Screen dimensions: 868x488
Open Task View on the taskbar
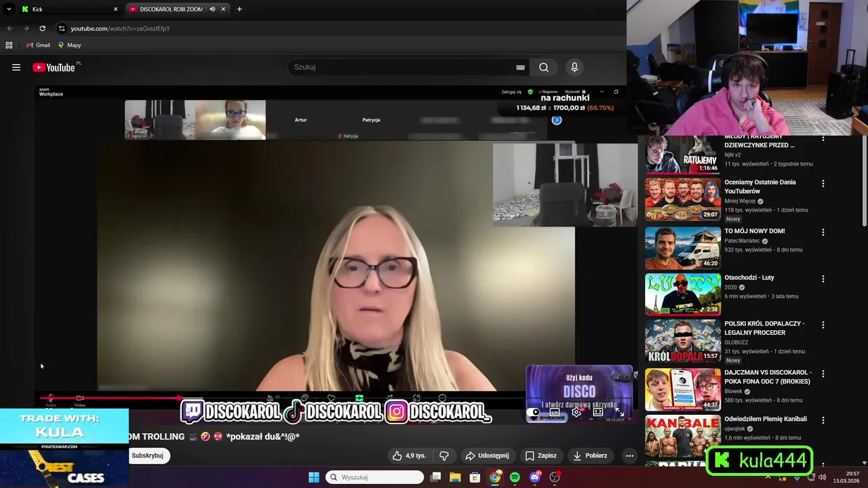pyautogui.click(x=436, y=477)
